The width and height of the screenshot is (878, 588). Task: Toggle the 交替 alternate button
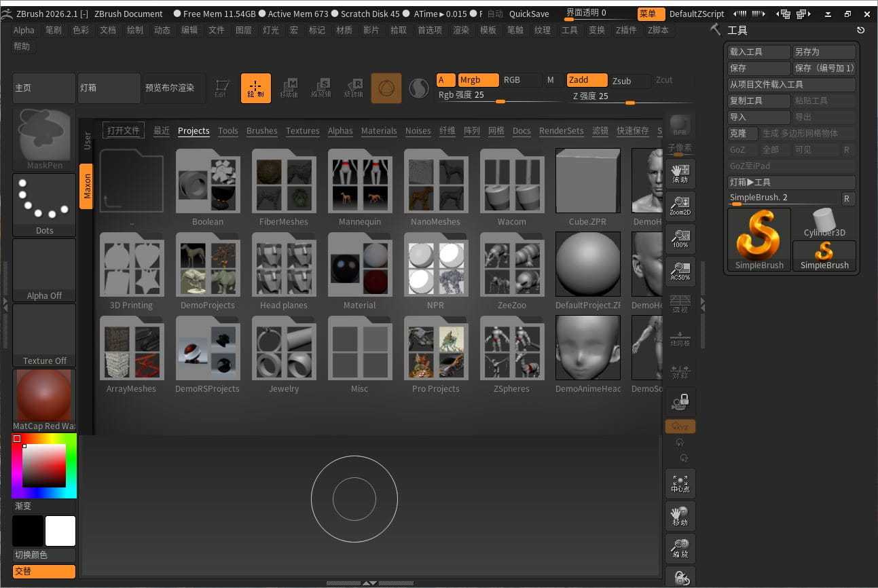coord(44,572)
